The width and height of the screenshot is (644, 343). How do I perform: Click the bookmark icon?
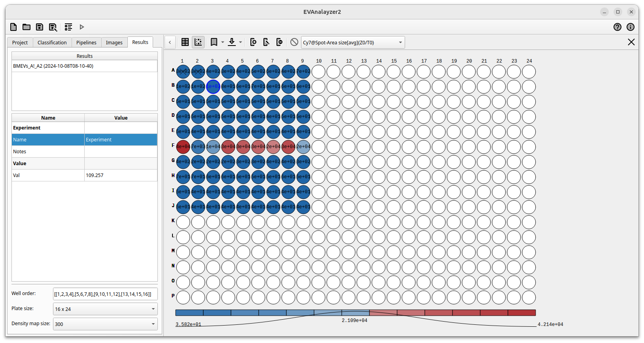214,42
